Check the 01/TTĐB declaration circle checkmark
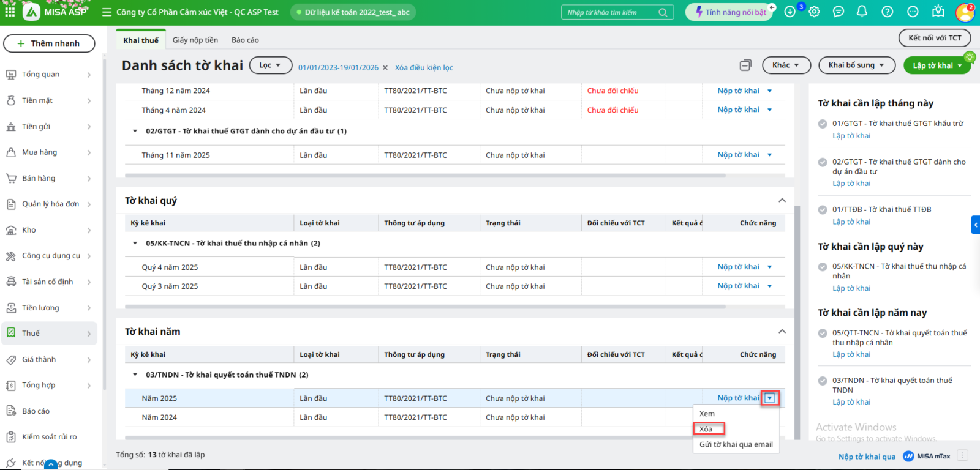 [823, 210]
